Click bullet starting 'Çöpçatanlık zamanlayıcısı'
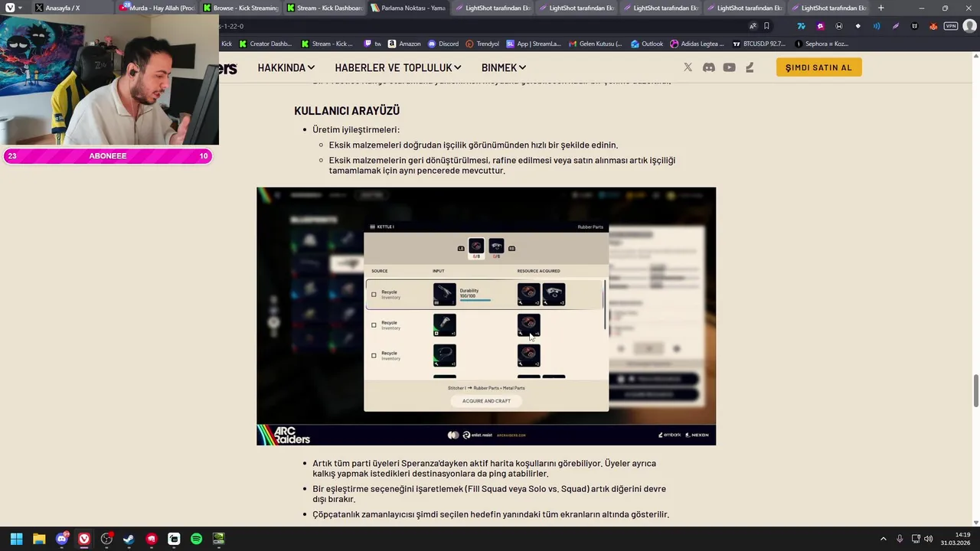 click(491, 514)
